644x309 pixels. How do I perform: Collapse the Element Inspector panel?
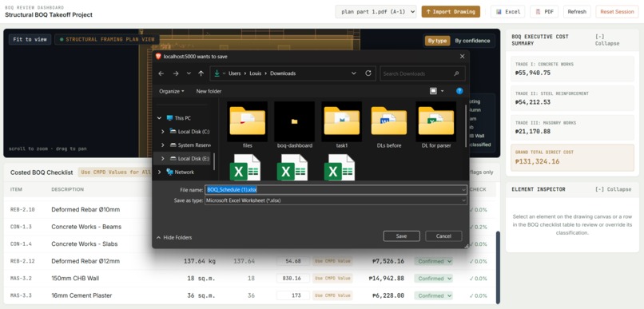[x=613, y=189]
